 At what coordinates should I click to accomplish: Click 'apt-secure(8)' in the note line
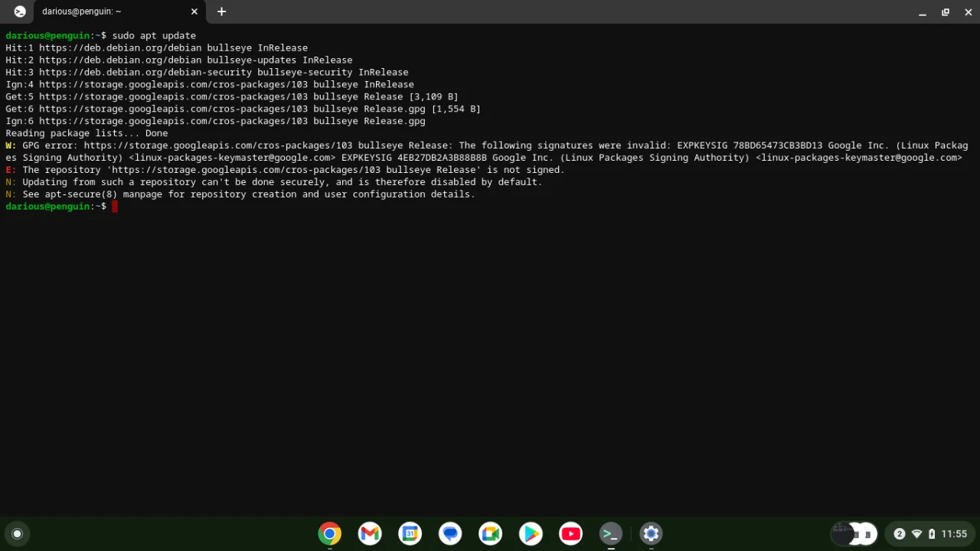[x=81, y=194]
